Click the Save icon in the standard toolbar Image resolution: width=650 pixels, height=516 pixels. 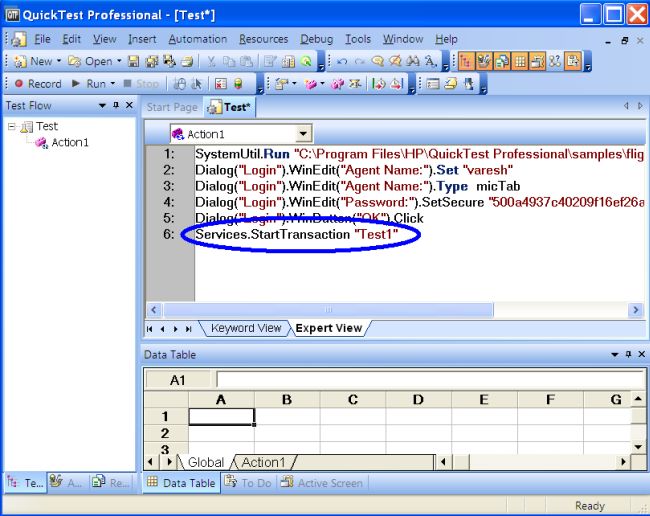pos(133,61)
